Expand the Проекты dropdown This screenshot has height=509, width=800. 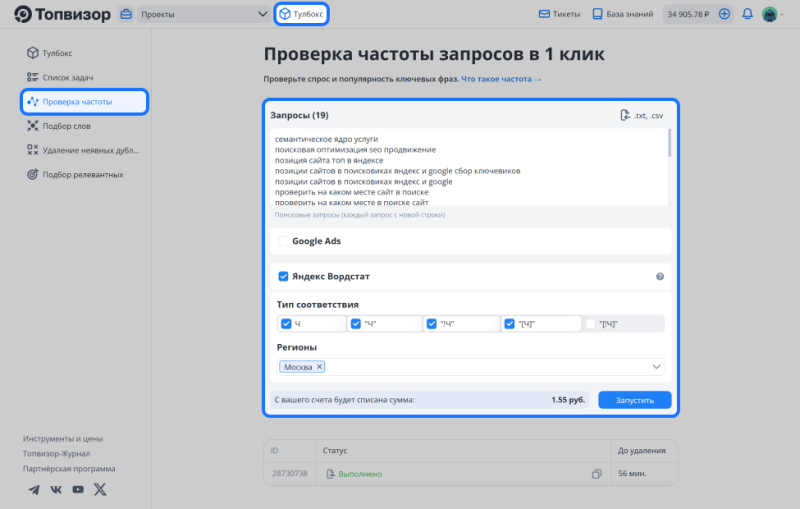[x=204, y=14]
